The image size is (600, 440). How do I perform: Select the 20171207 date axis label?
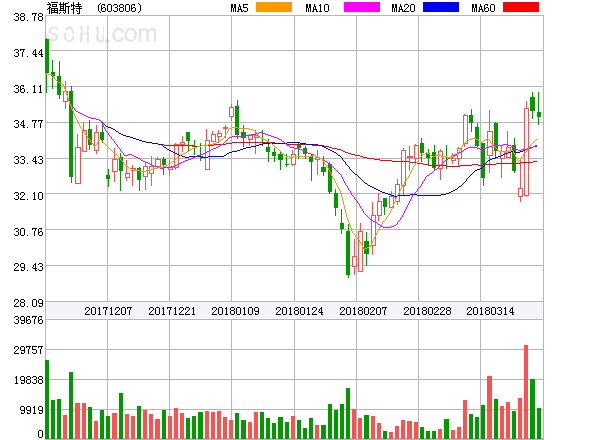(108, 311)
